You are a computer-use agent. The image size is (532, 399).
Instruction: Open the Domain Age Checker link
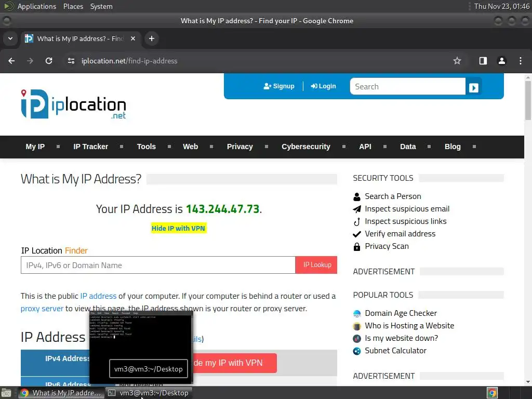[x=401, y=313]
